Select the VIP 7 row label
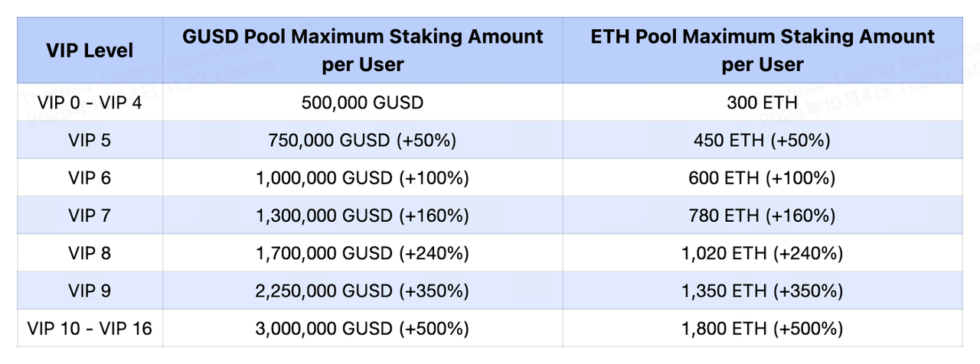 pyautogui.click(x=90, y=216)
